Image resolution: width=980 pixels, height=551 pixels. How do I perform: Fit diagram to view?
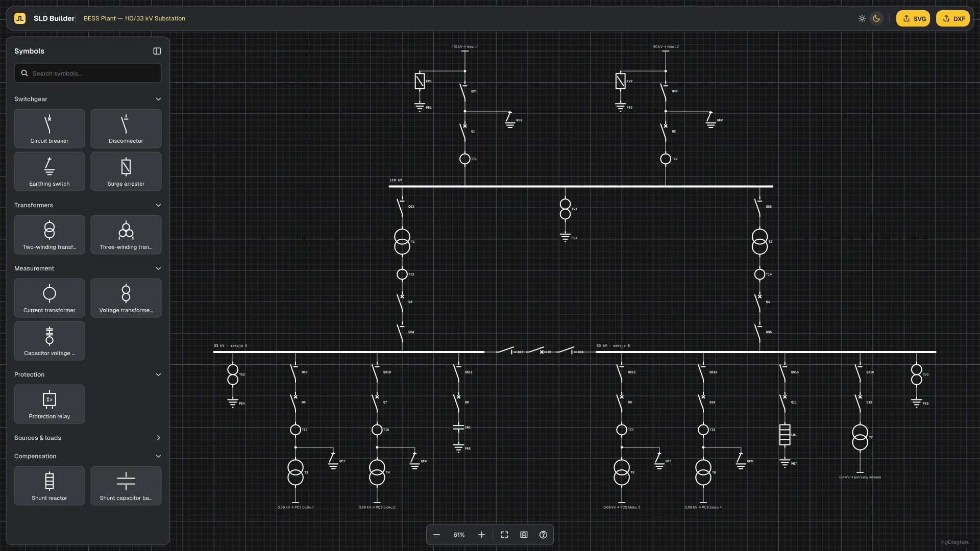click(504, 535)
